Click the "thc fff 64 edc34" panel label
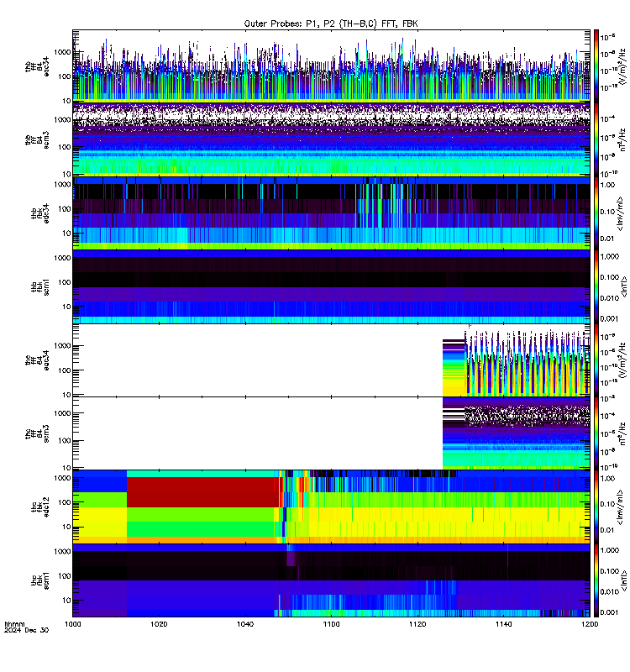 coord(37,360)
